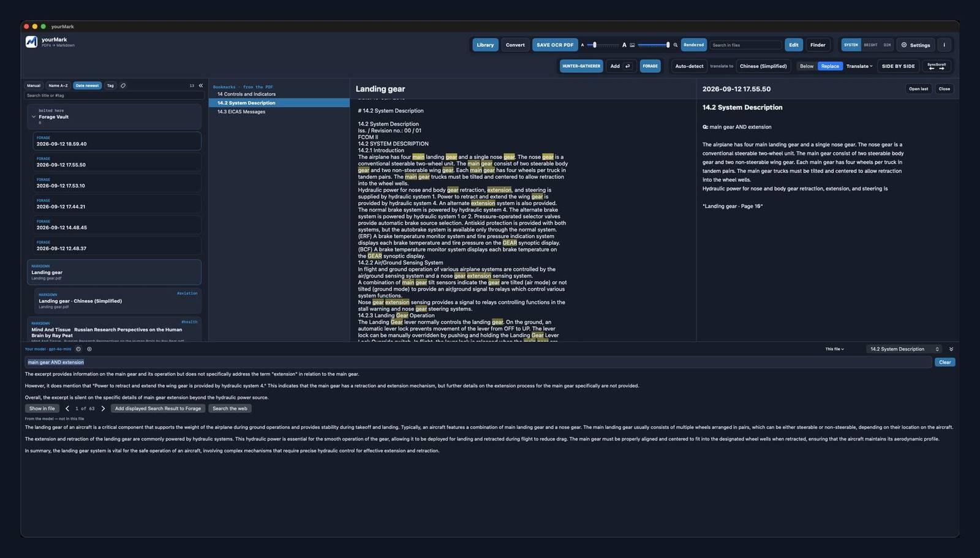
Task: Click the yourMark logo icon
Action: coord(31,42)
